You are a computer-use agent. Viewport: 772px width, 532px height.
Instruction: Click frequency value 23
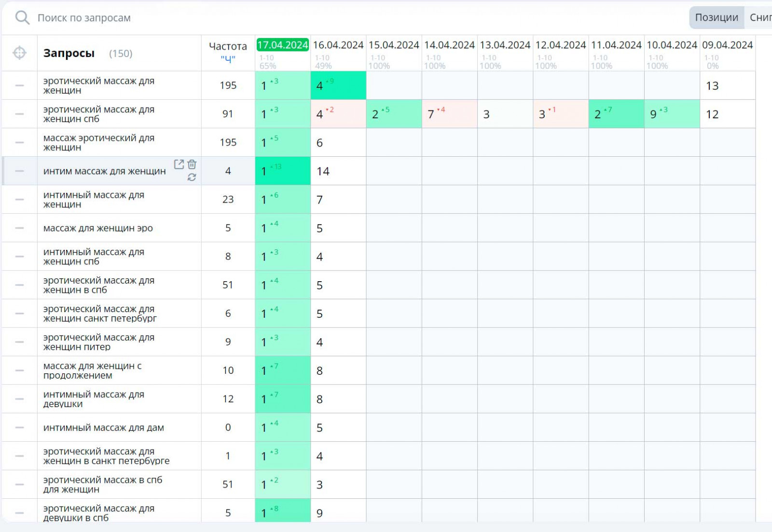point(228,199)
